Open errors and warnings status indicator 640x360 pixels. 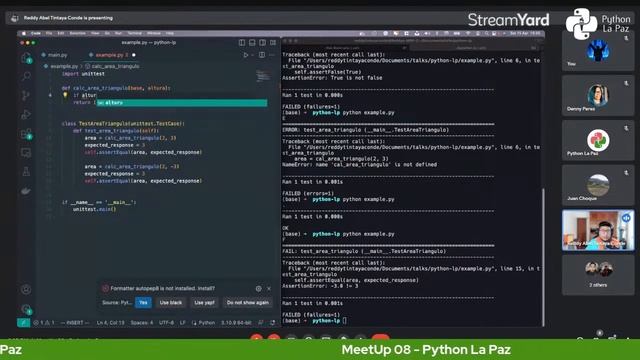pyautogui.click(x=44, y=323)
